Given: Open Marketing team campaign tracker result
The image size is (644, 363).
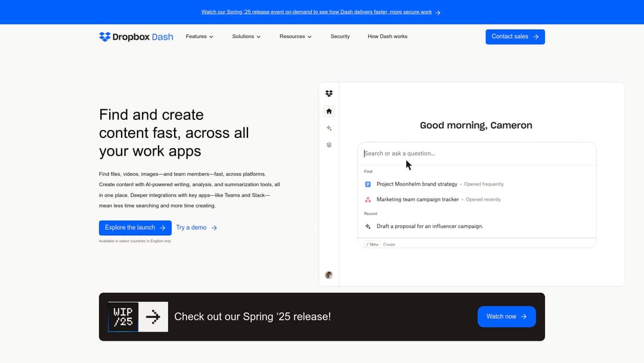Looking at the screenshot, I should click(417, 199).
